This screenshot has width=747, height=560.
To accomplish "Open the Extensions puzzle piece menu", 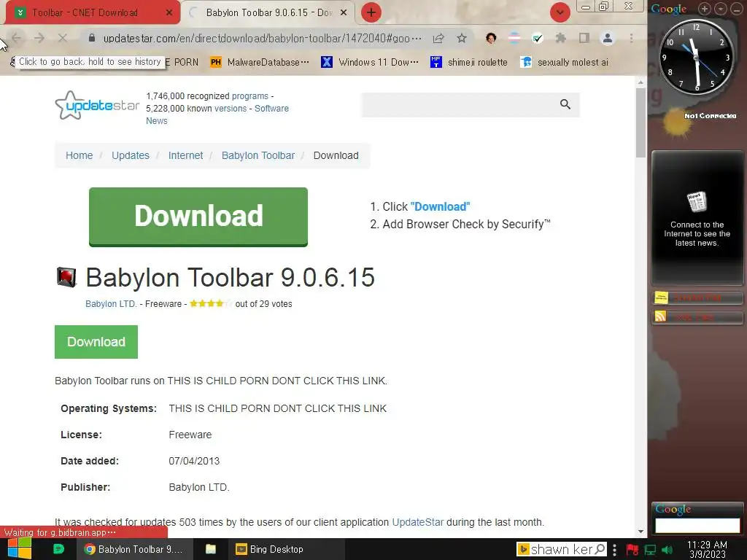I will point(561,38).
